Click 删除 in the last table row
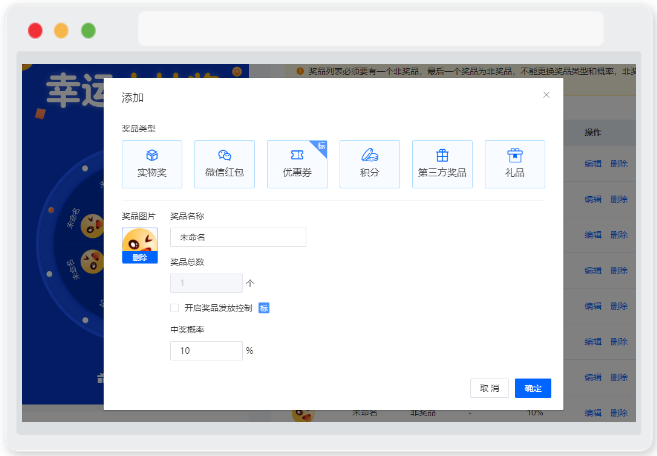Viewport: 657px width, 456px height. [x=619, y=413]
